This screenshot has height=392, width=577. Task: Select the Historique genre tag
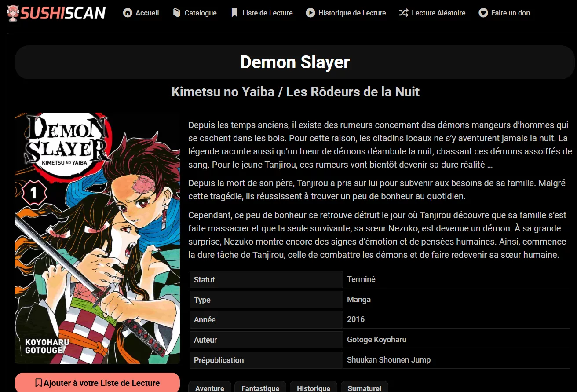pos(314,387)
